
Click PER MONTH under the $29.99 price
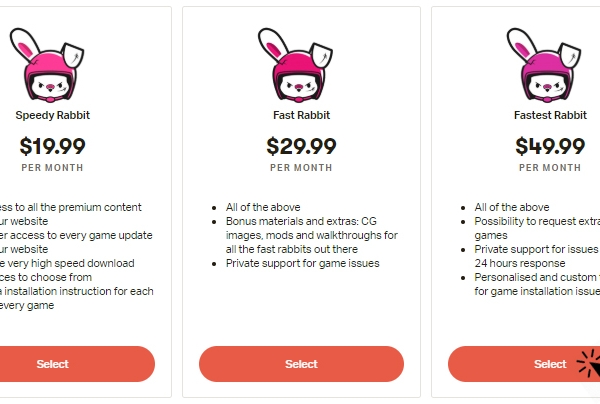tap(300, 168)
